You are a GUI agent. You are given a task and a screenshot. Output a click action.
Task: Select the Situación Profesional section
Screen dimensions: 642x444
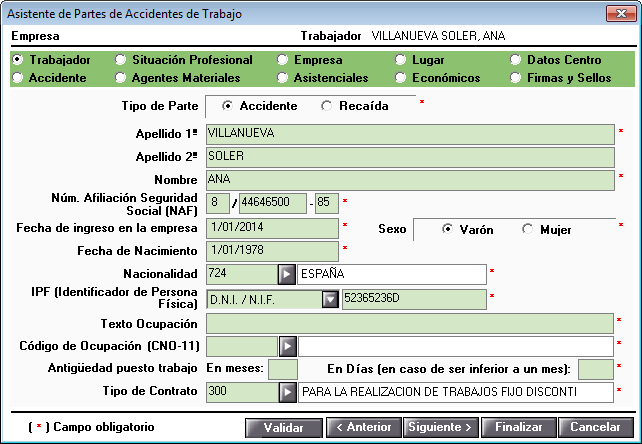(x=120, y=60)
